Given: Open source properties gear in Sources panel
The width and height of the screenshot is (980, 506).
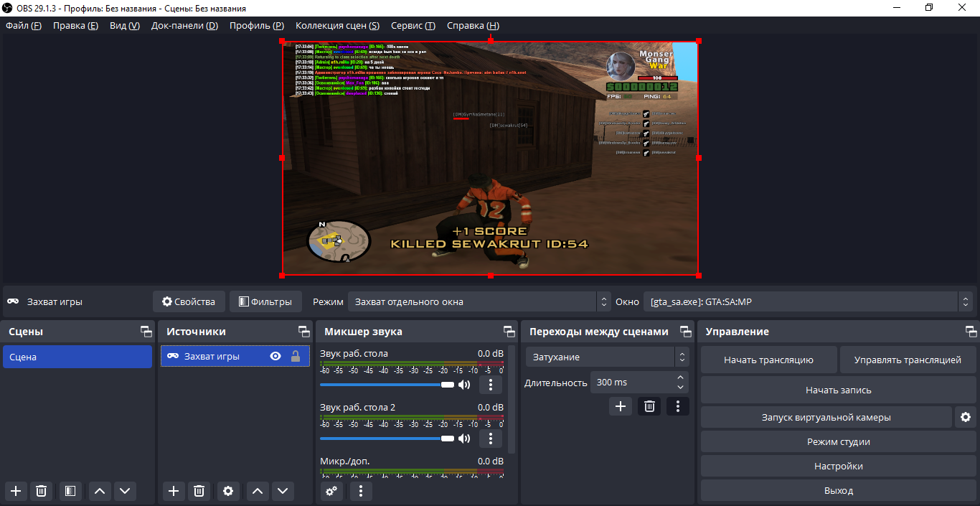Looking at the screenshot, I should pyautogui.click(x=228, y=491).
